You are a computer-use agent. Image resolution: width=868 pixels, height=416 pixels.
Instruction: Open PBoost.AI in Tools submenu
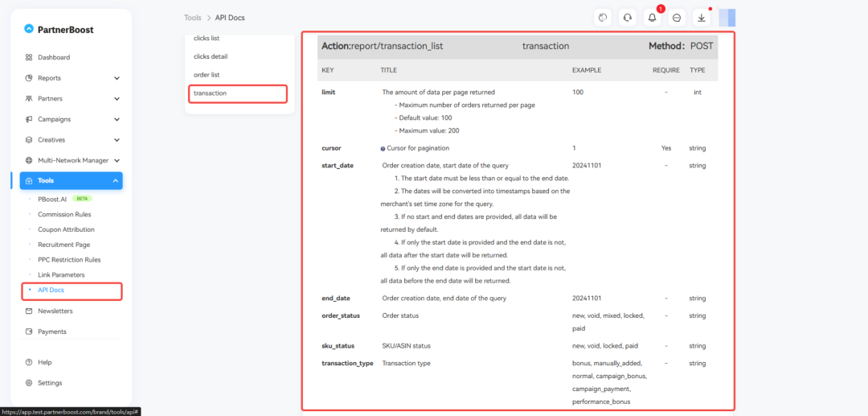52,198
